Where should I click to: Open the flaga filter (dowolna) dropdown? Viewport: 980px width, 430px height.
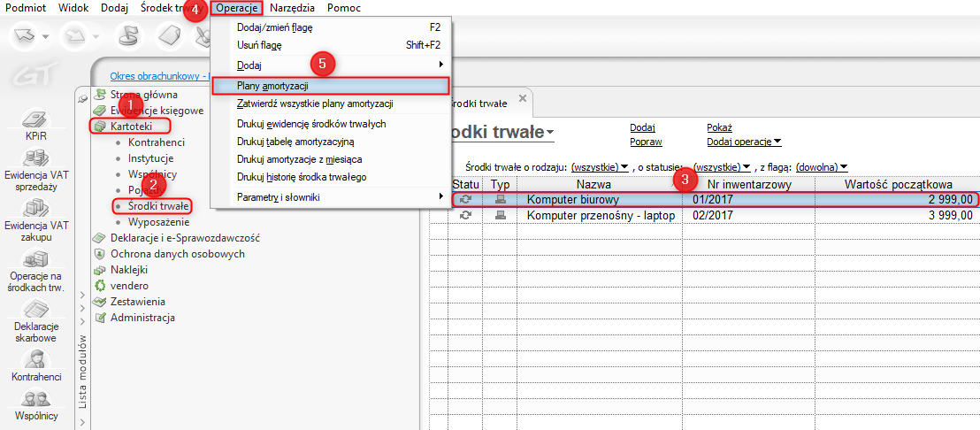822,167
